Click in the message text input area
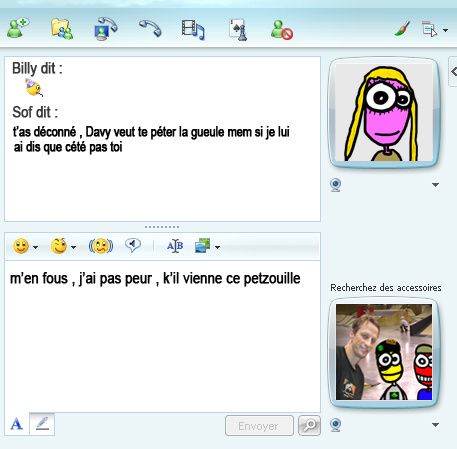 [x=162, y=336]
